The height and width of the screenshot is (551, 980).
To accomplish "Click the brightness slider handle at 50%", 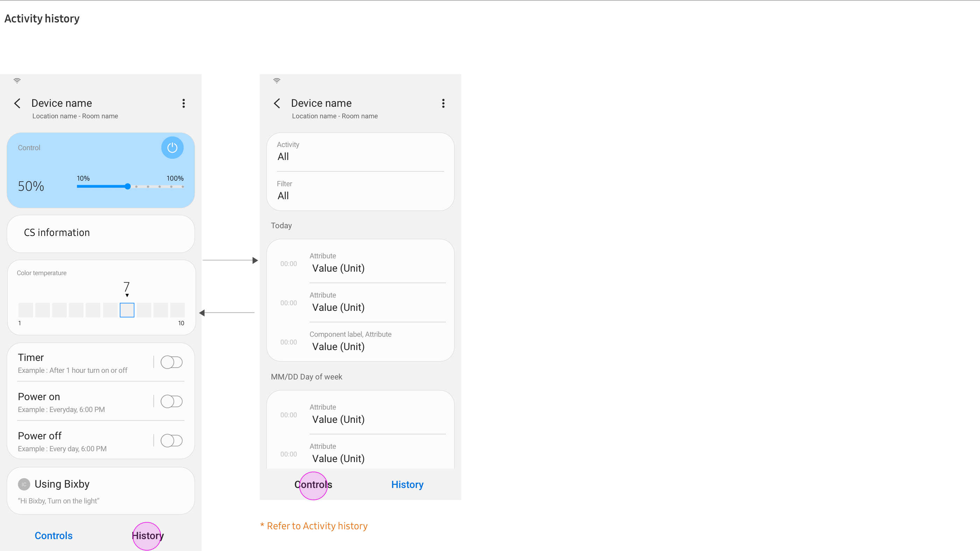I will point(128,187).
